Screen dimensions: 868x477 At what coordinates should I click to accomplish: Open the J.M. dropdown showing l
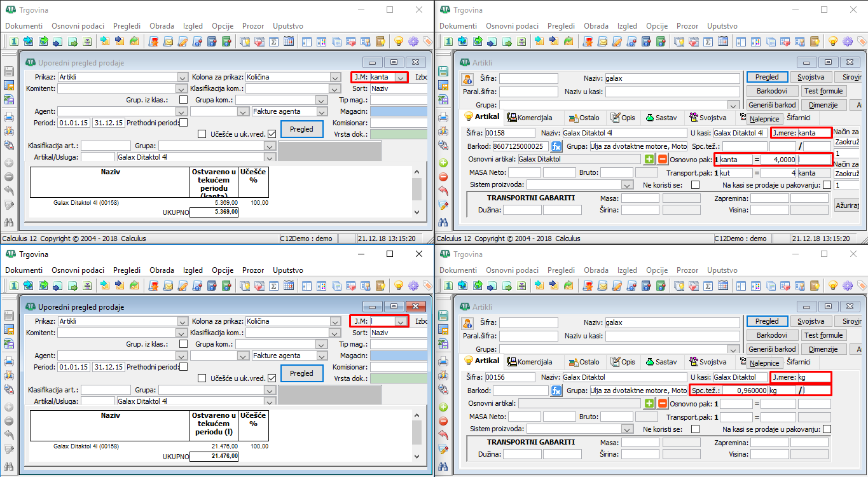tap(400, 322)
